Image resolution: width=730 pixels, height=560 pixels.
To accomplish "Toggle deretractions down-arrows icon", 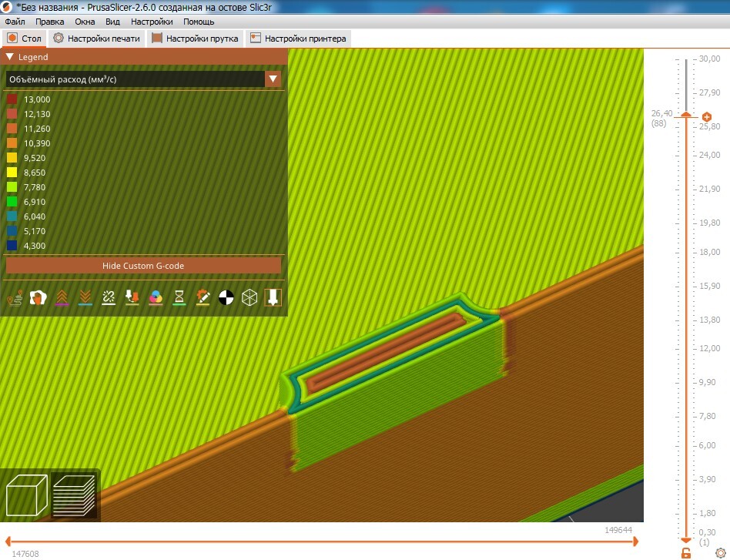I will point(85,297).
